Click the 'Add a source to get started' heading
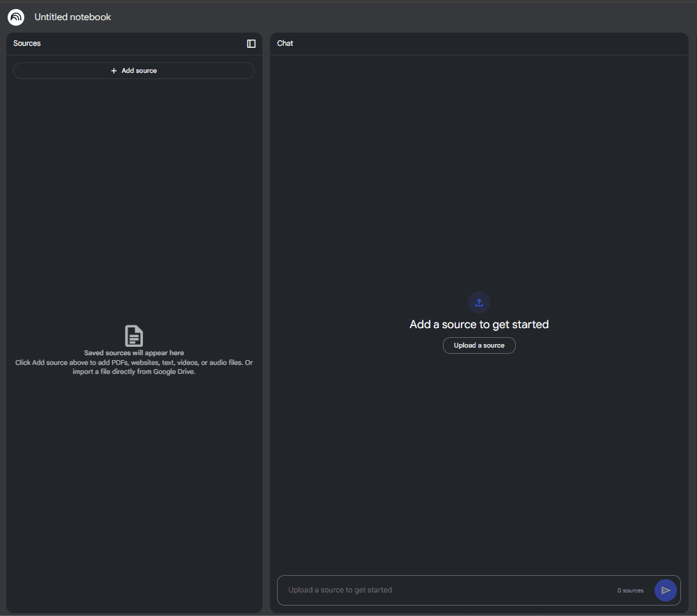 click(479, 325)
